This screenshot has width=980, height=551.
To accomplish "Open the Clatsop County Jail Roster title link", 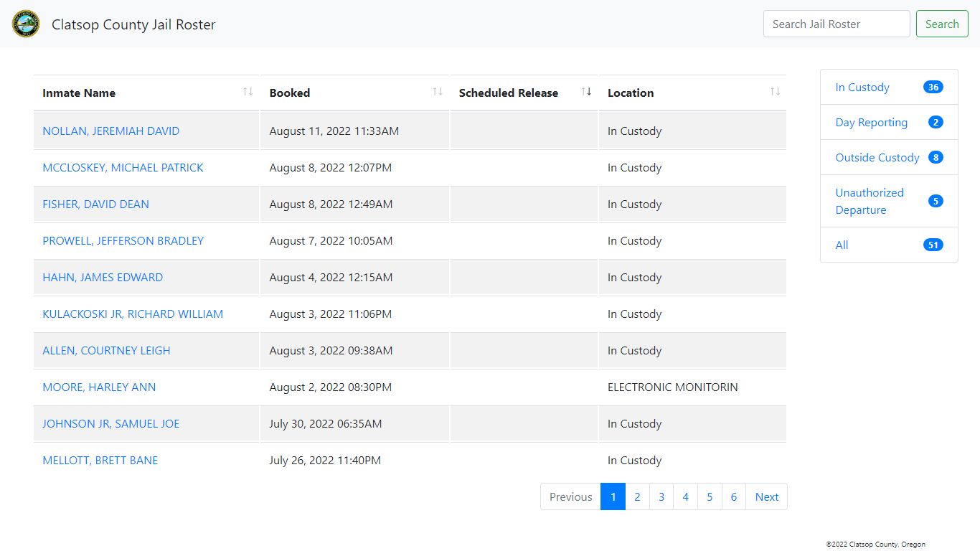I will 133,24.
